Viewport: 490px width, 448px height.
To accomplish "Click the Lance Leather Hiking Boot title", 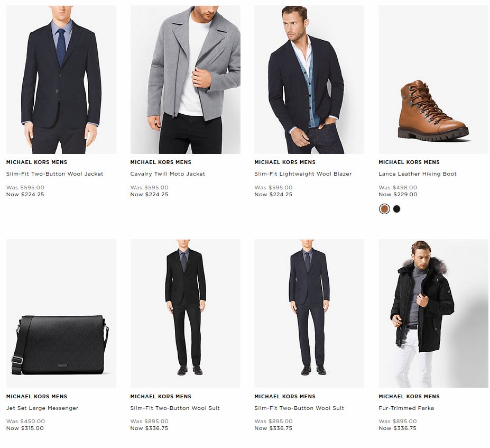I will 418,174.
